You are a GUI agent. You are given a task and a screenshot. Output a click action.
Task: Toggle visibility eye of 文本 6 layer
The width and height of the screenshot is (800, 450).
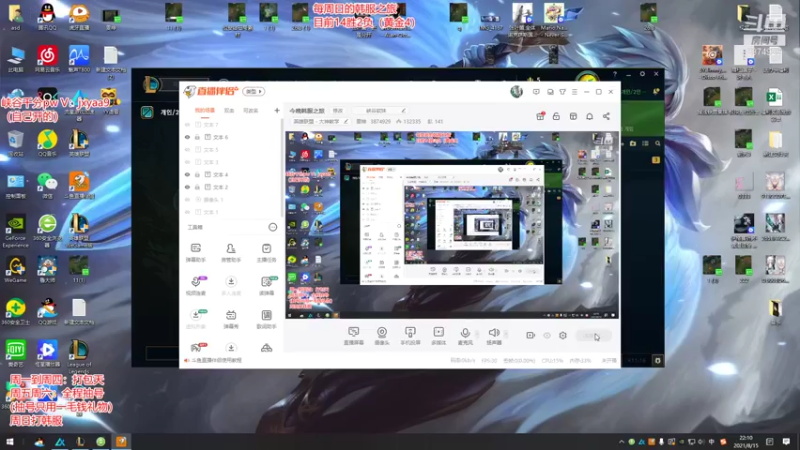[187, 137]
